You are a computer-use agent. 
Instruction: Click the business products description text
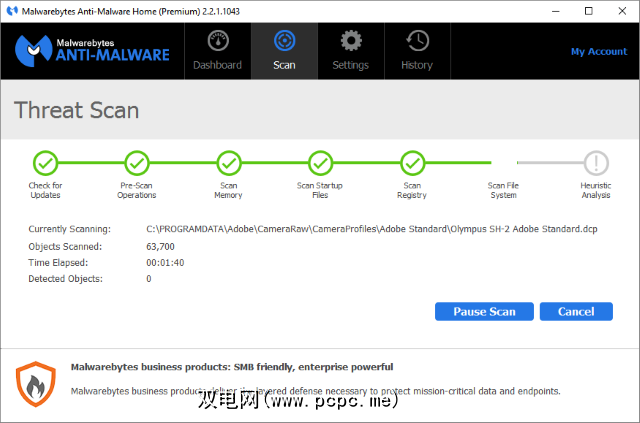[x=316, y=391]
